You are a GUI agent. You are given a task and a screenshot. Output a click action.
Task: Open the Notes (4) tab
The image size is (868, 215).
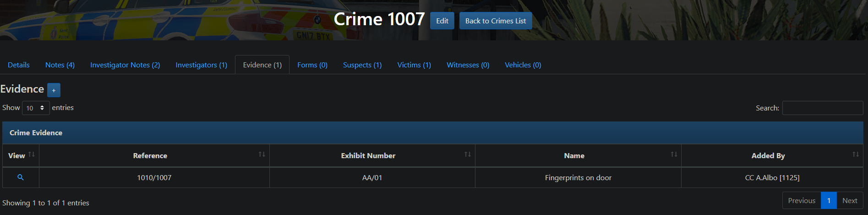point(60,65)
